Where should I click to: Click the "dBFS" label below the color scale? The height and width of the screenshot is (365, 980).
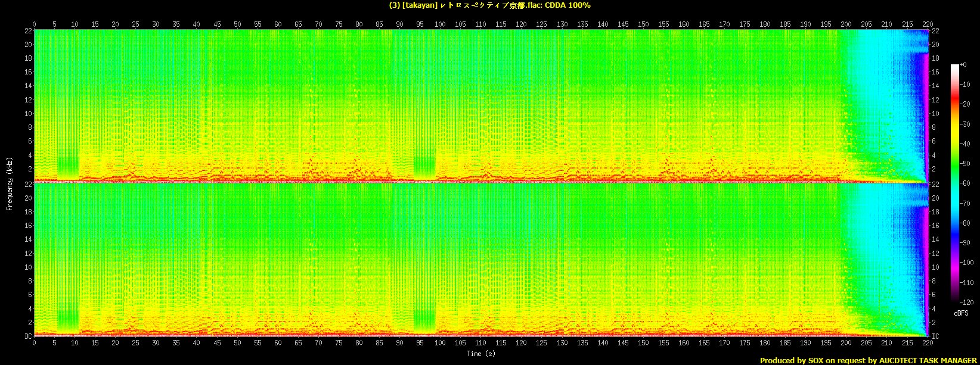961,313
